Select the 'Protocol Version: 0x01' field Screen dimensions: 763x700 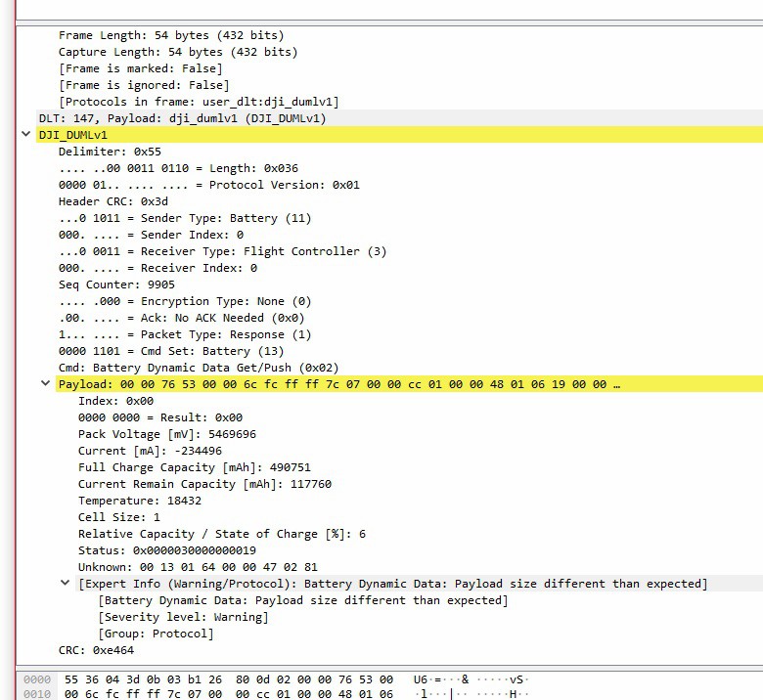pyautogui.click(x=208, y=185)
